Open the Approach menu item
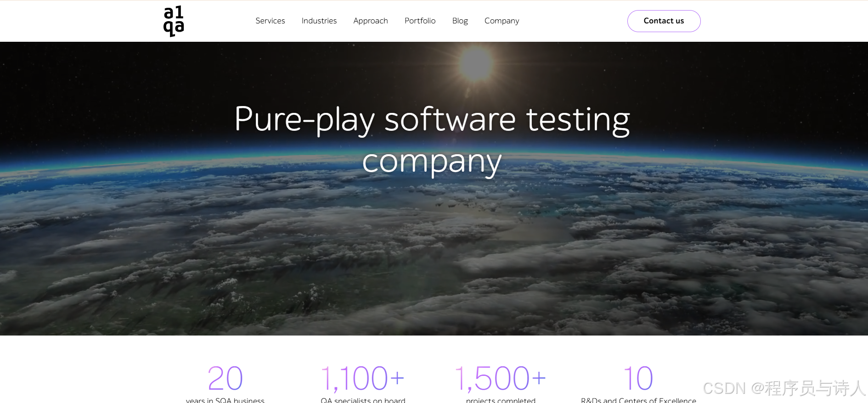Viewport: 868px width, 403px height. [371, 21]
